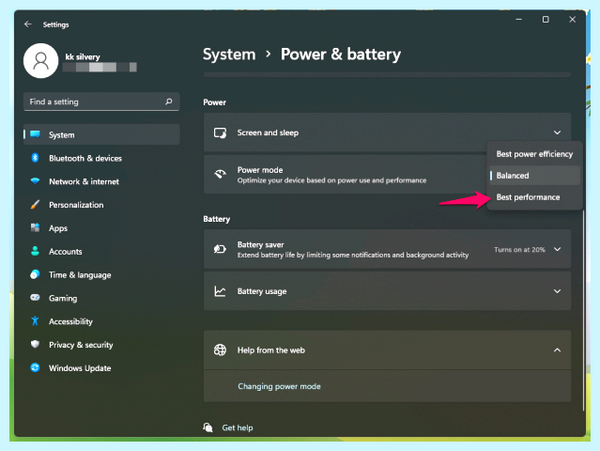
Task: Click the back arrow in Settings
Action: coord(28,24)
